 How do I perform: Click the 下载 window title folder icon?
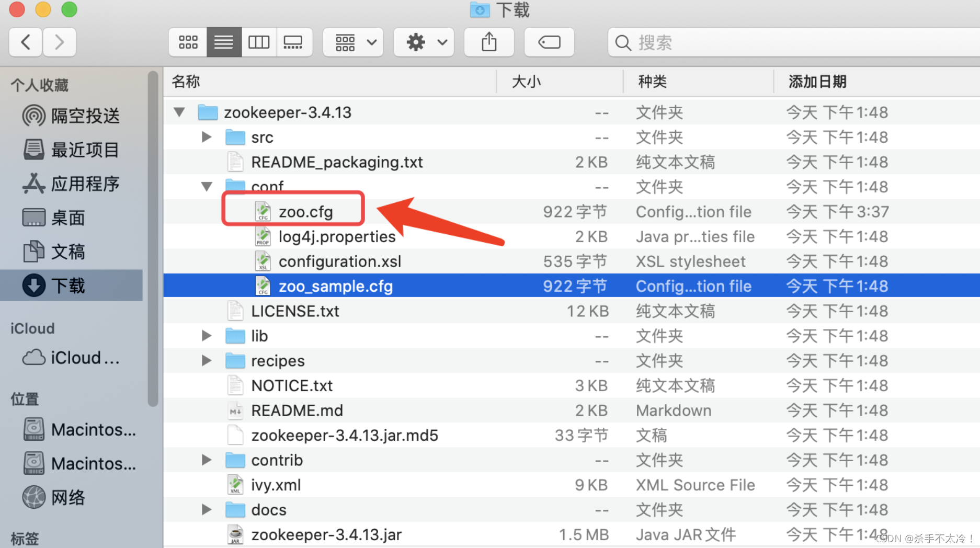tap(480, 10)
